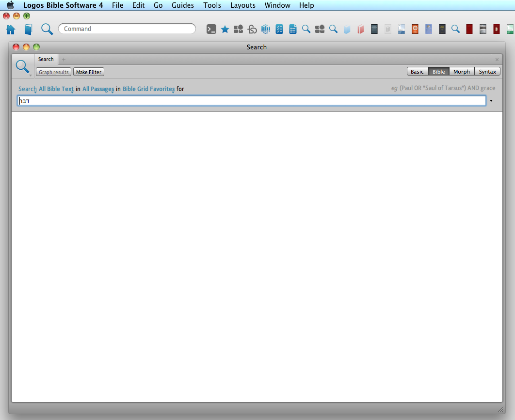Open the Edit menu

tap(138, 5)
